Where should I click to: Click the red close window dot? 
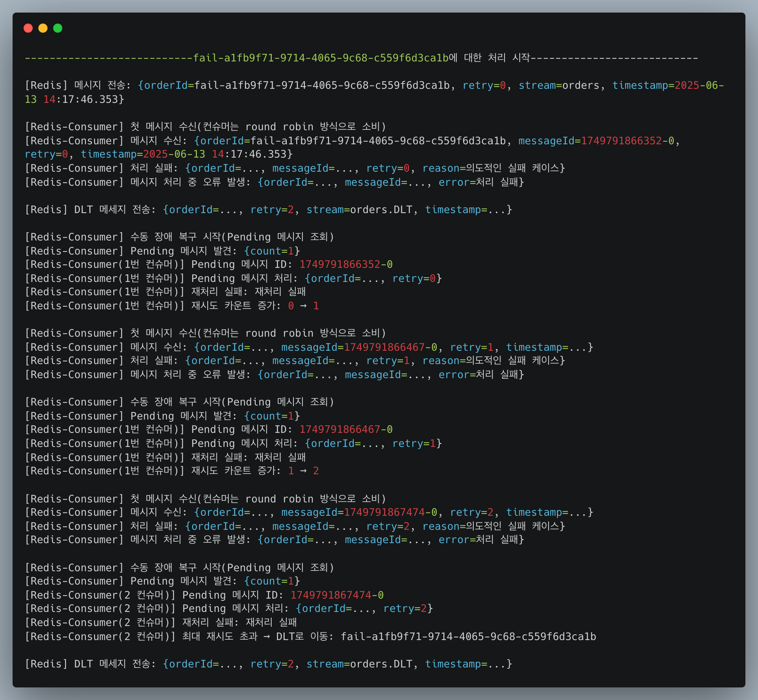click(28, 28)
